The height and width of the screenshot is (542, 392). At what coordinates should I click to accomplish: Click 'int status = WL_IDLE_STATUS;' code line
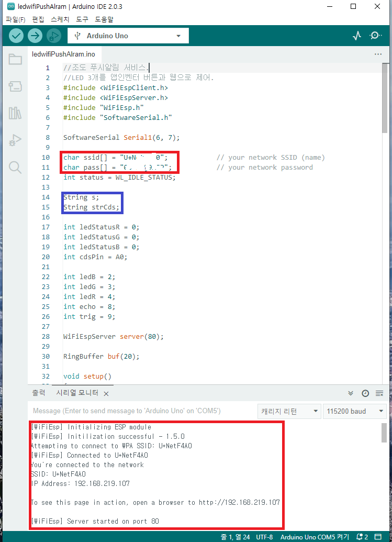click(x=119, y=178)
